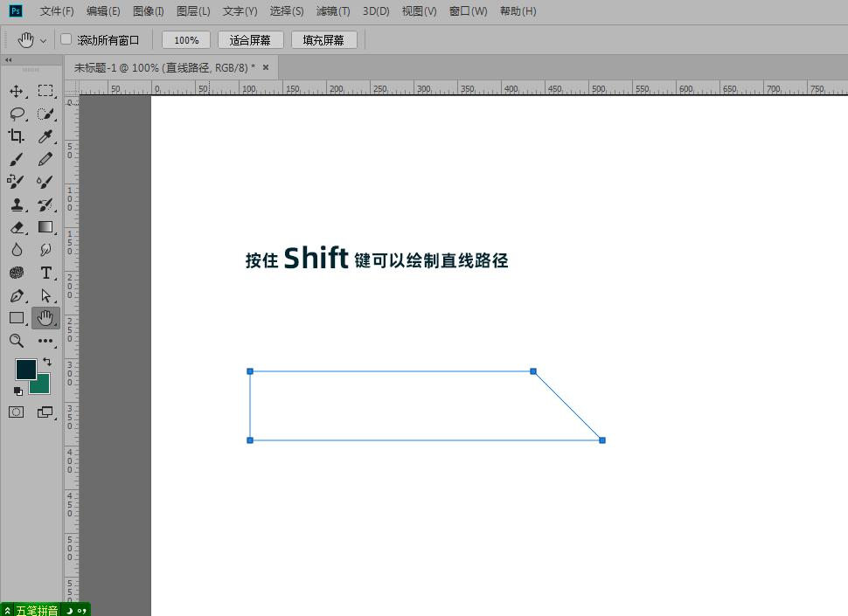Select the Pen tool

click(17, 295)
